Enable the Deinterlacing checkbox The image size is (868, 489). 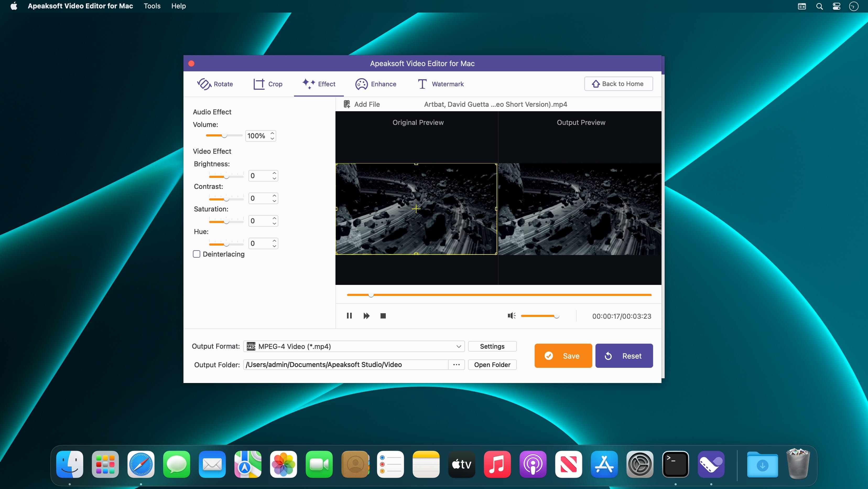pos(197,254)
